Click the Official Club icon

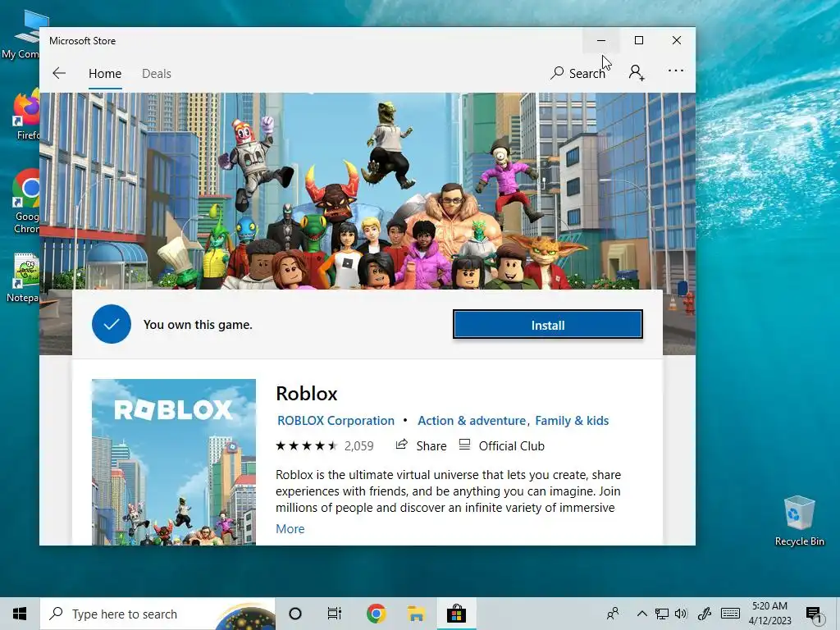464,445
